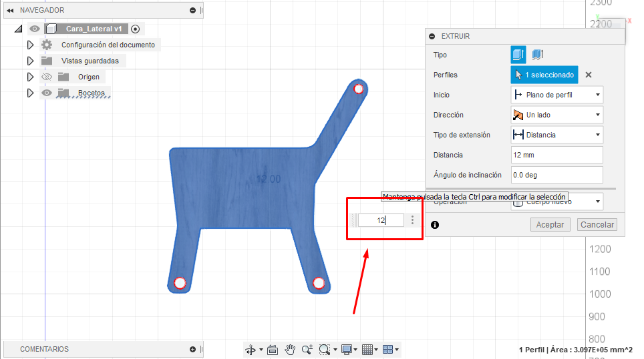The height and width of the screenshot is (359, 644).
Task: Select the Bocetos tree item
Action: pos(91,93)
